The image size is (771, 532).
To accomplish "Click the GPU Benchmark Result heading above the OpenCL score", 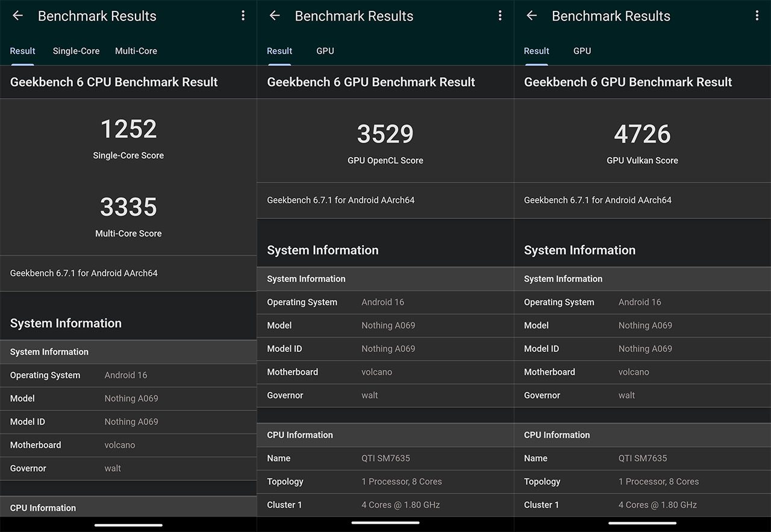I will (x=371, y=82).
